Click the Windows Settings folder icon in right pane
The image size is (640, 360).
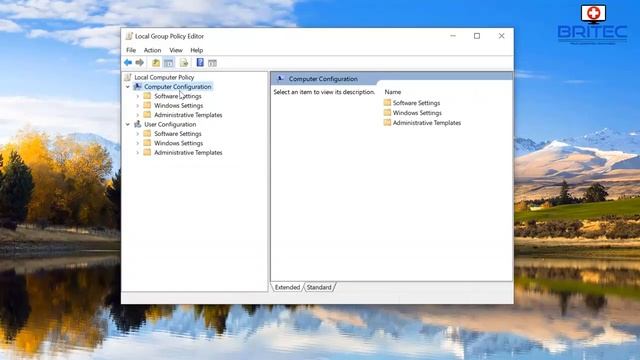(387, 112)
